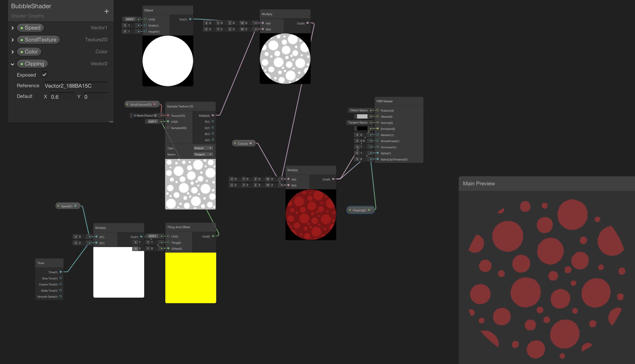Click Alpha(1) input port on PBR Master
Screen dimensions: 635x364
(377, 153)
